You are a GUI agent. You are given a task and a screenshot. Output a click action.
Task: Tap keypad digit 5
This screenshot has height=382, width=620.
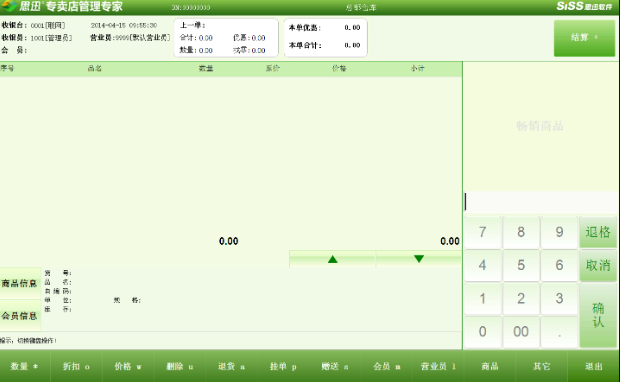point(521,265)
